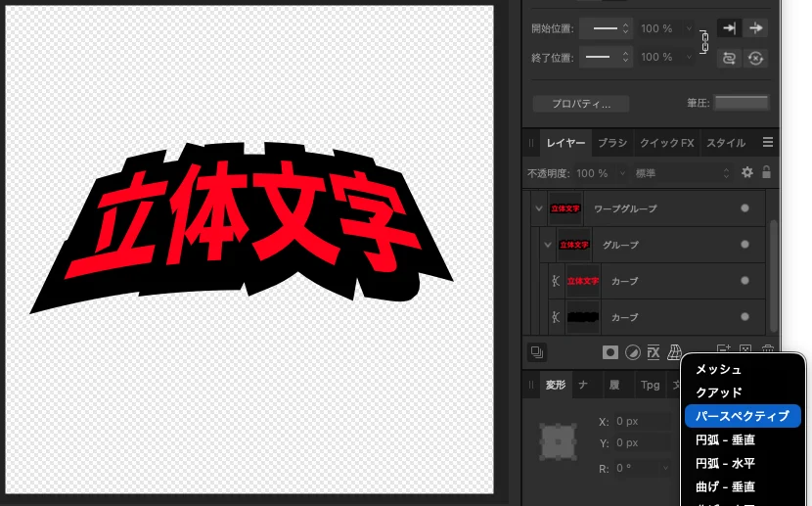Toggle visibility dot of ワープグループ layer
812x506 pixels.
[744, 208]
